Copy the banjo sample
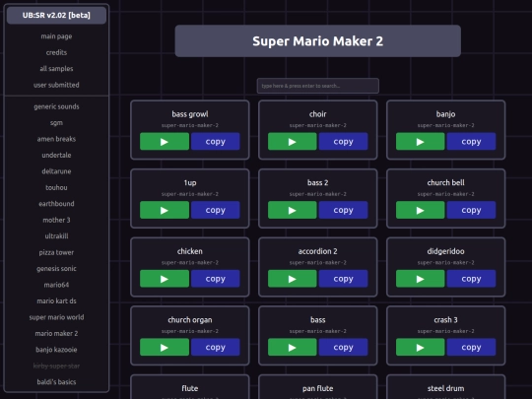The image size is (532, 399). pos(471,142)
